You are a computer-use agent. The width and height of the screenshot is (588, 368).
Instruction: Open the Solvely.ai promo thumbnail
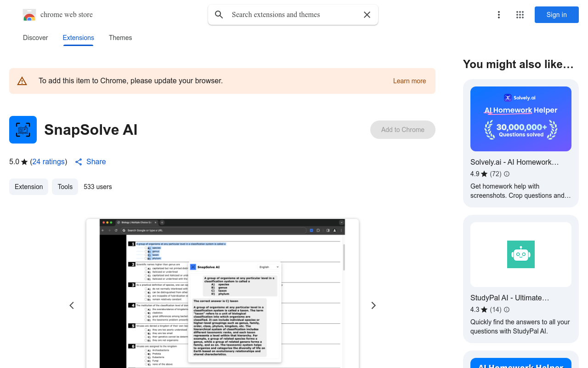pyautogui.click(x=521, y=119)
